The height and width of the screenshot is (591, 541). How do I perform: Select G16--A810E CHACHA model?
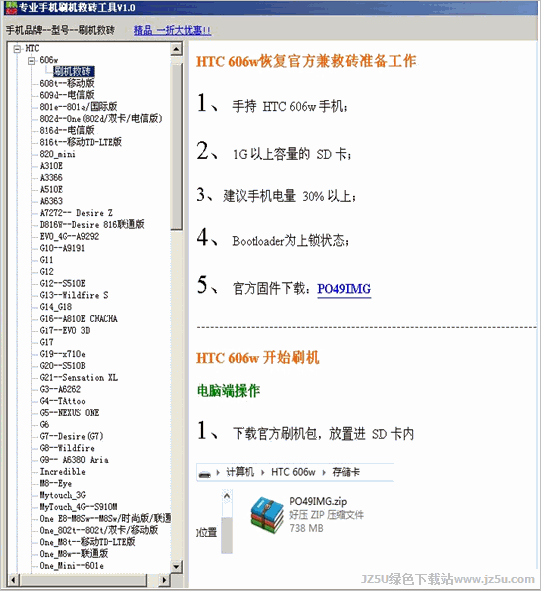[78, 319]
